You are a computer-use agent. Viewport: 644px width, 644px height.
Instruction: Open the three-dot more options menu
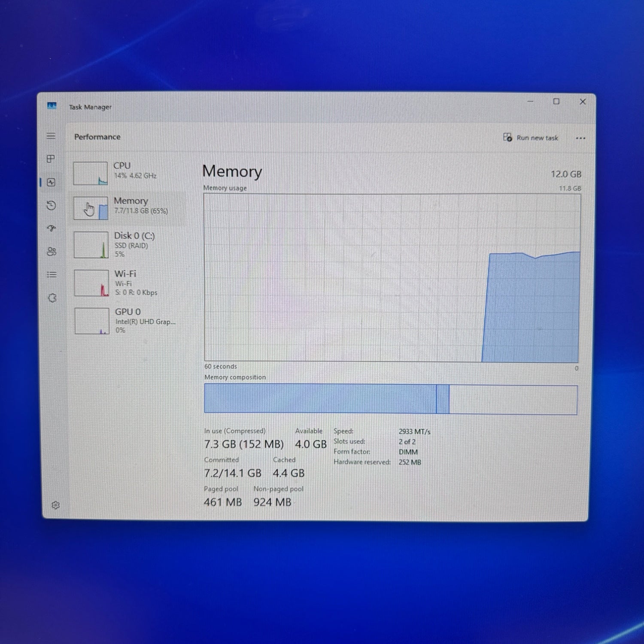(580, 138)
